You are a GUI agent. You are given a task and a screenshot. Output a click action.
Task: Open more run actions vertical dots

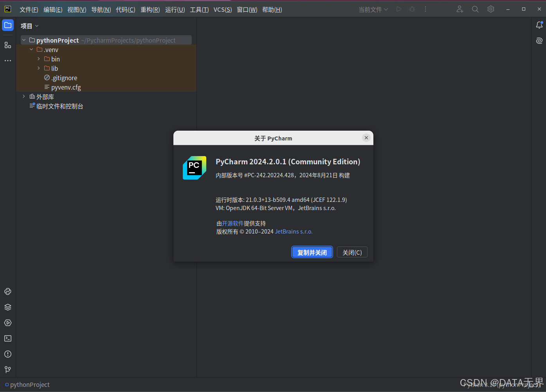tap(425, 9)
